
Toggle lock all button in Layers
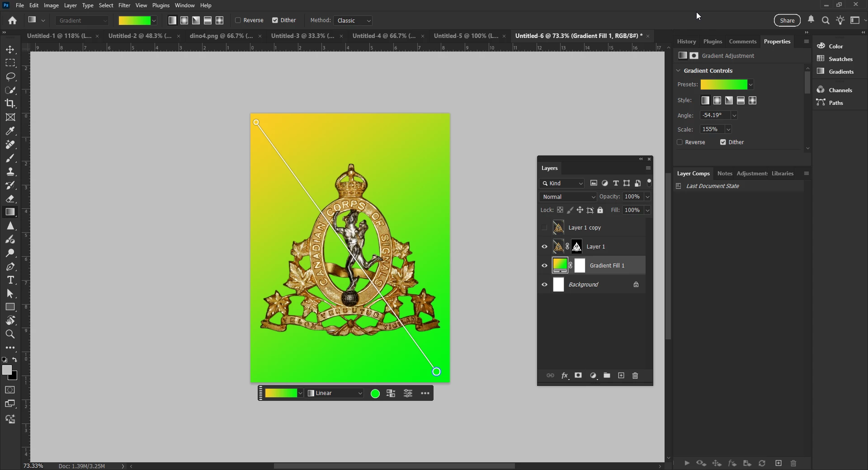pyautogui.click(x=600, y=210)
